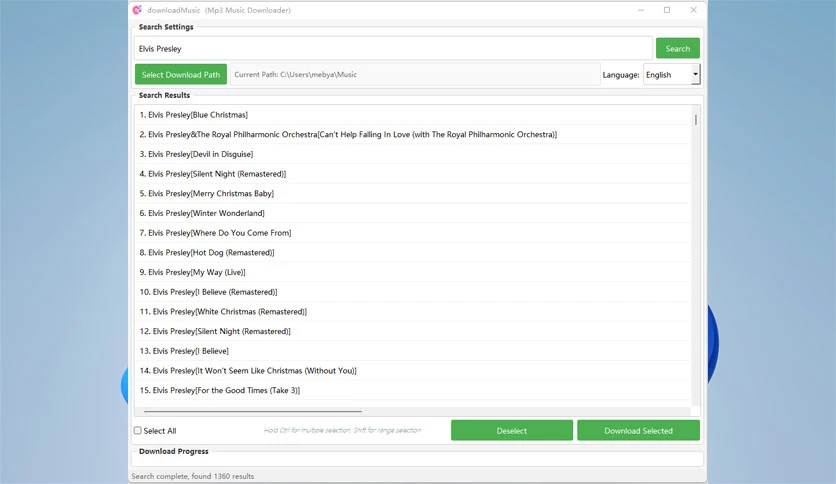The image size is (836, 484).
Task: Click the downloadMusic app logo icon
Action: (137, 10)
